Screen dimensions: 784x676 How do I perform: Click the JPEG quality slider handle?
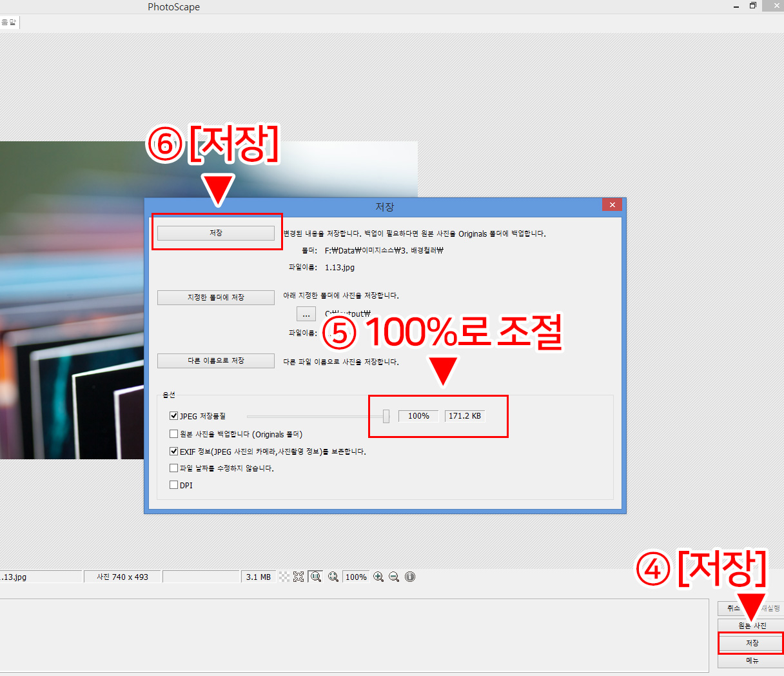[386, 416]
